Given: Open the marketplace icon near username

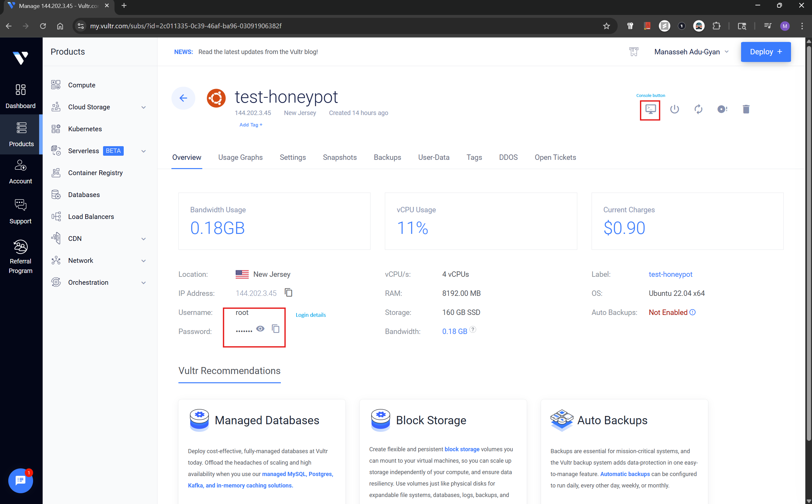Looking at the screenshot, I should [x=634, y=52].
